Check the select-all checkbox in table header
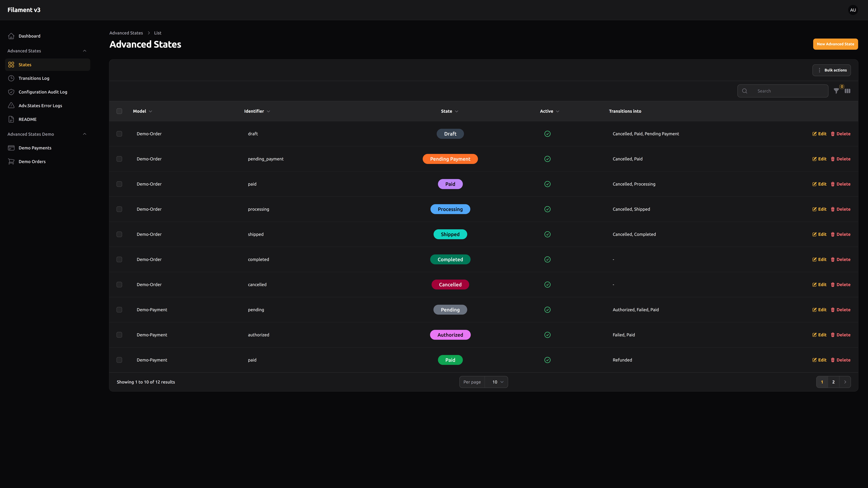 (x=119, y=111)
